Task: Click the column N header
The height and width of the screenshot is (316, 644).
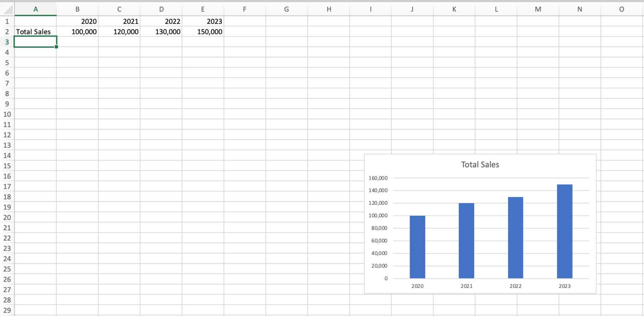Action: [579, 8]
